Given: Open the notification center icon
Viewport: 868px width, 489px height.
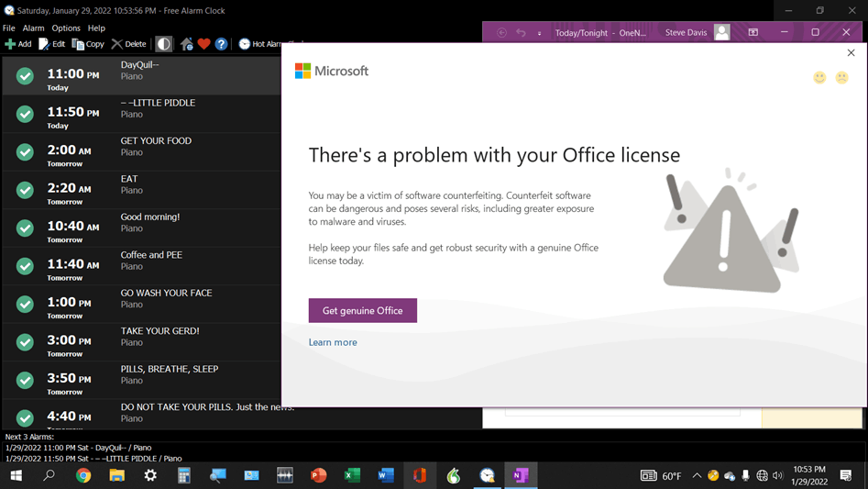Looking at the screenshot, I should pyautogui.click(x=846, y=475).
